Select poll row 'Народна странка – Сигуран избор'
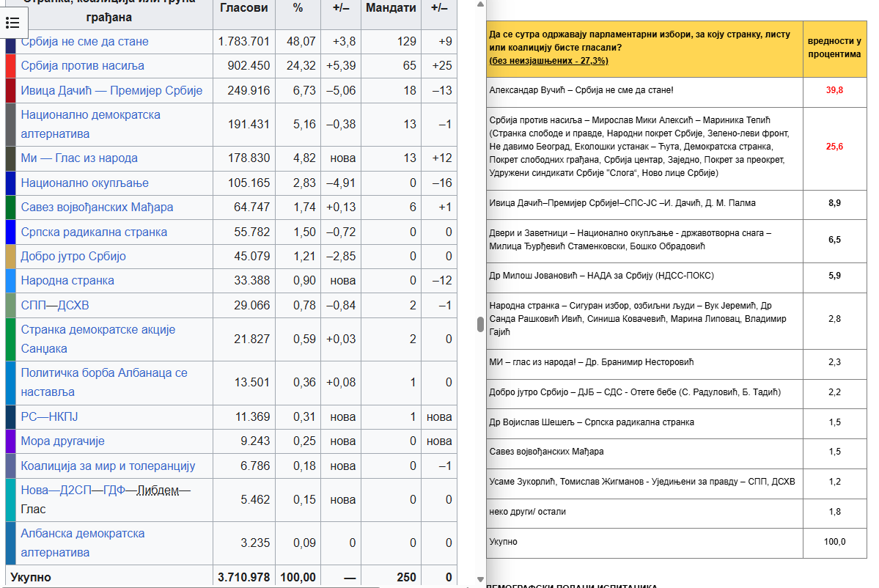Viewport: 879px width, 588px height. pyautogui.click(x=644, y=319)
